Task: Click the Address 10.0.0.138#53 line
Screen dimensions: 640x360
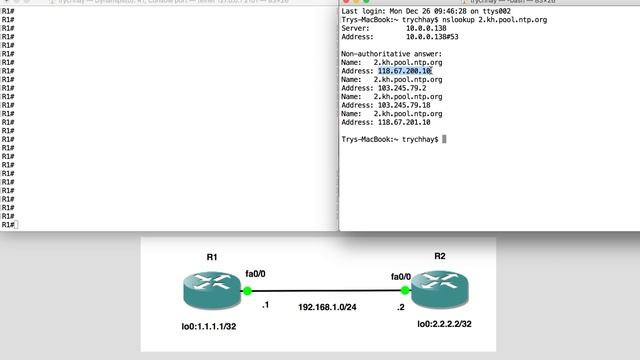Action: pos(400,37)
